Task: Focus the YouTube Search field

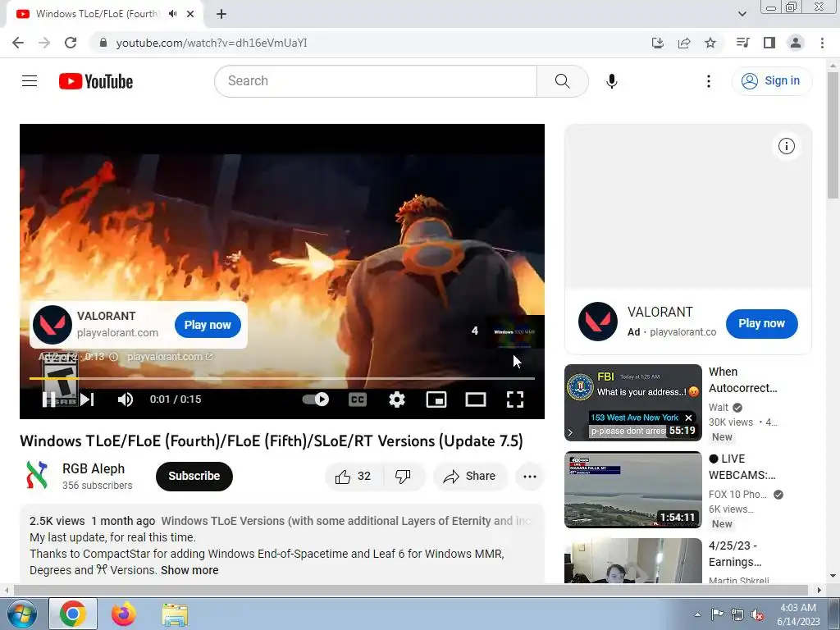Action: 376,81
